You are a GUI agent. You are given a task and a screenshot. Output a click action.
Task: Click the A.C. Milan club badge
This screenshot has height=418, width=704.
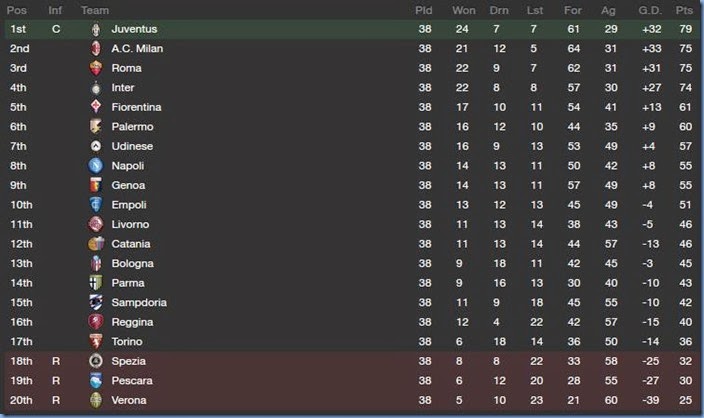click(x=96, y=49)
